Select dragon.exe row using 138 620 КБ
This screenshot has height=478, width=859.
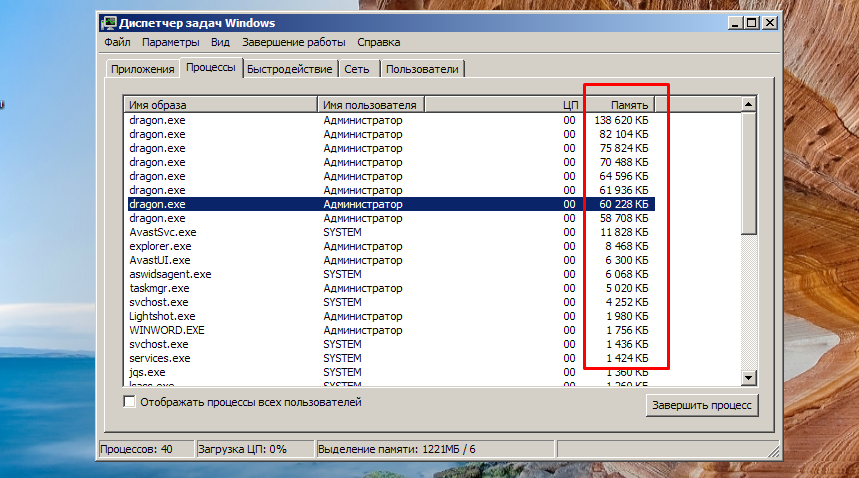tap(391, 120)
